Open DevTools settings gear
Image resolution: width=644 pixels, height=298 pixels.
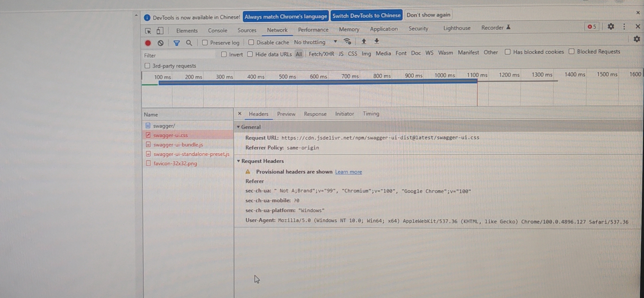pyautogui.click(x=611, y=26)
